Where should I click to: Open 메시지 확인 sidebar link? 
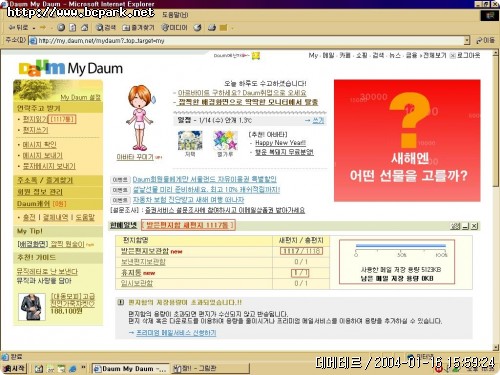pyautogui.click(x=39, y=144)
